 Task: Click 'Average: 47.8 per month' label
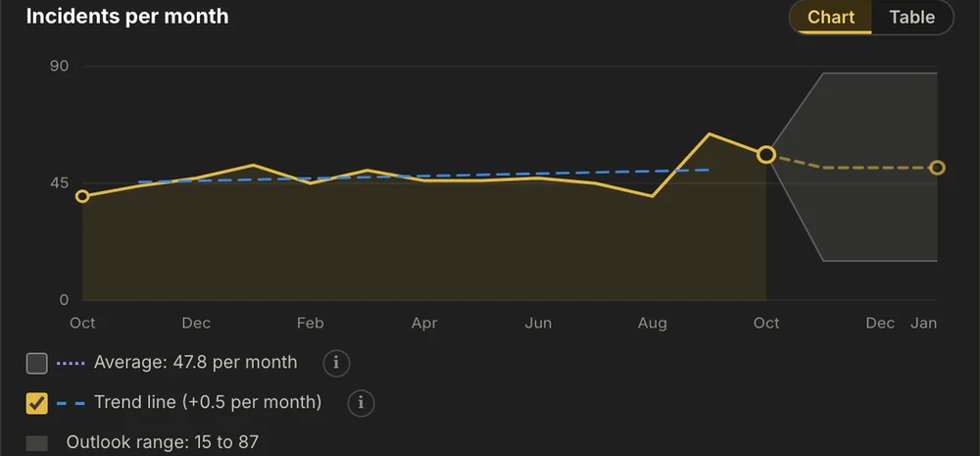[196, 362]
